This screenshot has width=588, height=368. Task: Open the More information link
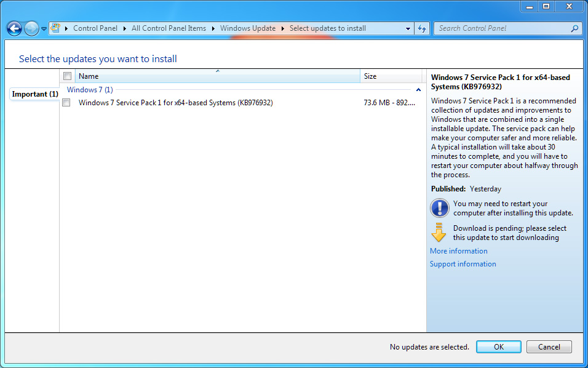pos(459,251)
